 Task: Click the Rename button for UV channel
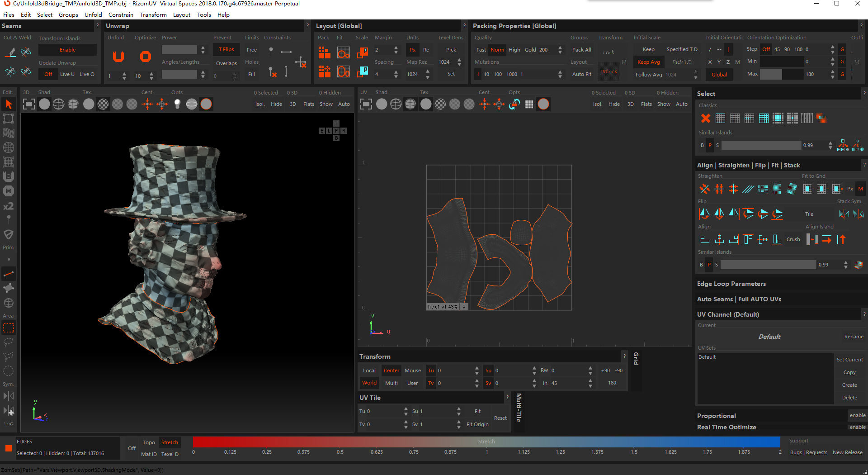click(x=854, y=337)
